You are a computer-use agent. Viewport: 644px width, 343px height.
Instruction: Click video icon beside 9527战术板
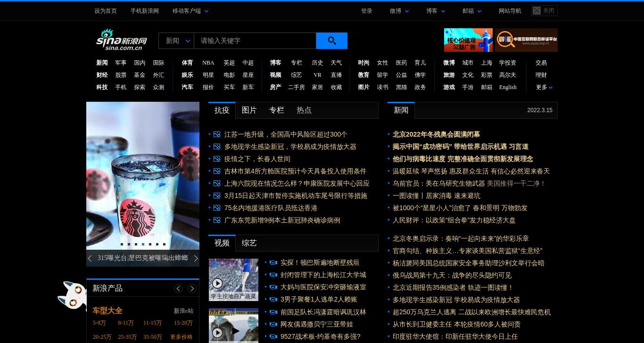click(273, 336)
